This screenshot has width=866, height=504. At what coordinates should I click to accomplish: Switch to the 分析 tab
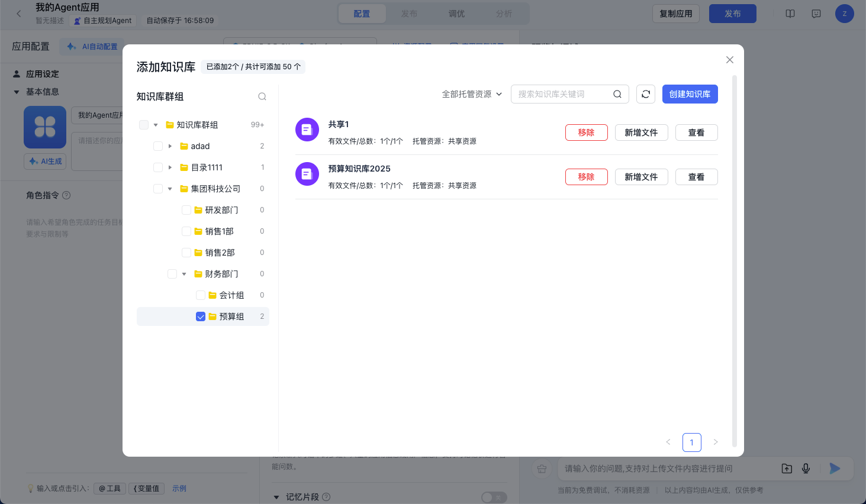click(504, 14)
